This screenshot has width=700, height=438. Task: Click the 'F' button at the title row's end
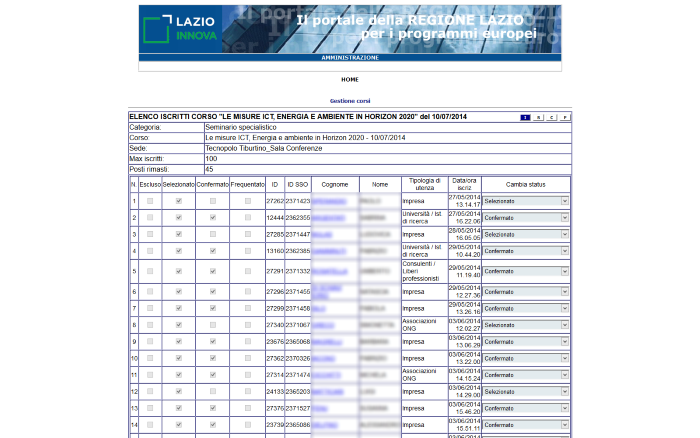(565, 117)
